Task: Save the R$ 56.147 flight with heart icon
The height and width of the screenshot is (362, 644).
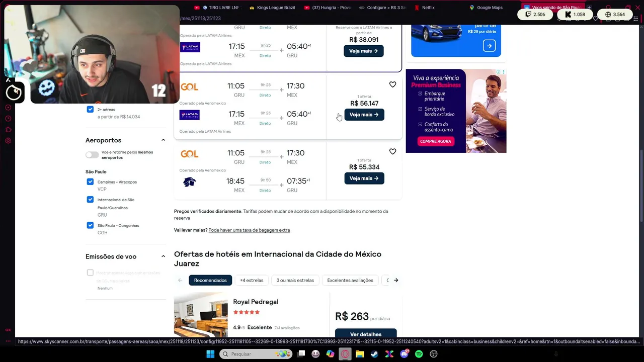Action: click(x=392, y=84)
